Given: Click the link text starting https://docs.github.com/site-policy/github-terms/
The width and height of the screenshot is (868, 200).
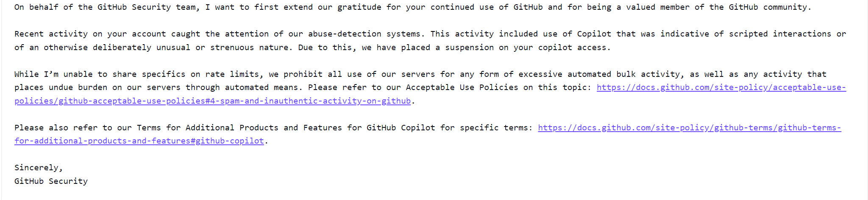Looking at the screenshot, I should 689,128.
